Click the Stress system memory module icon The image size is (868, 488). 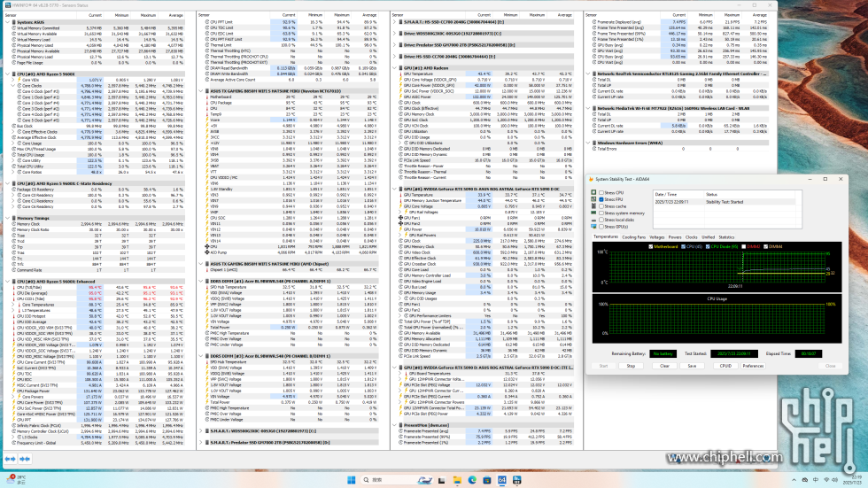[594, 213]
